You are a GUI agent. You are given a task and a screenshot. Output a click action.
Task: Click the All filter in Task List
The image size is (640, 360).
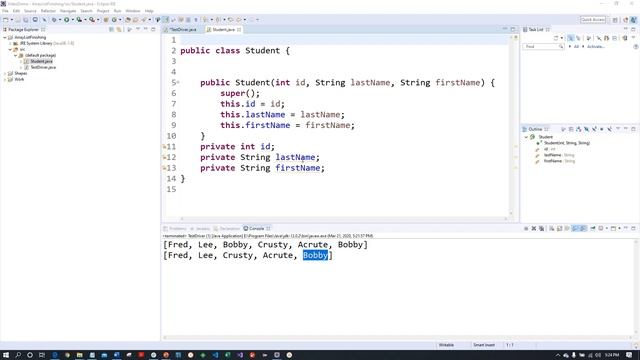pyautogui.click(x=576, y=47)
